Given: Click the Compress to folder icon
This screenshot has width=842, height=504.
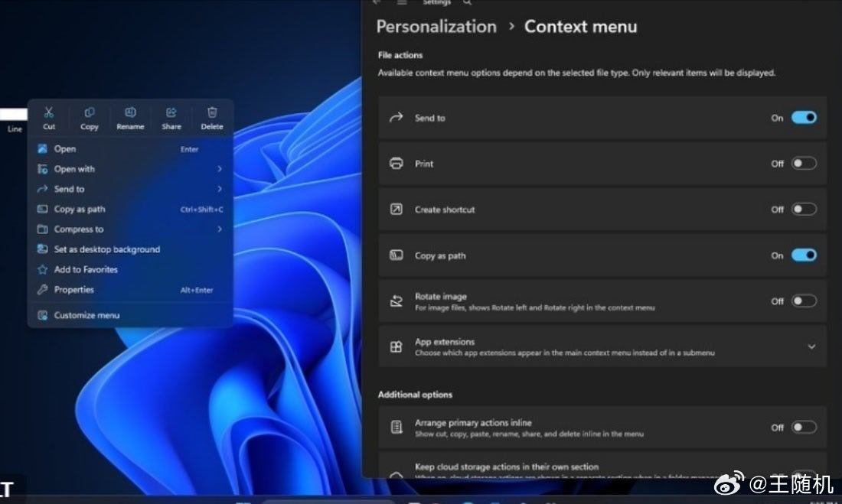Looking at the screenshot, I should point(42,229).
